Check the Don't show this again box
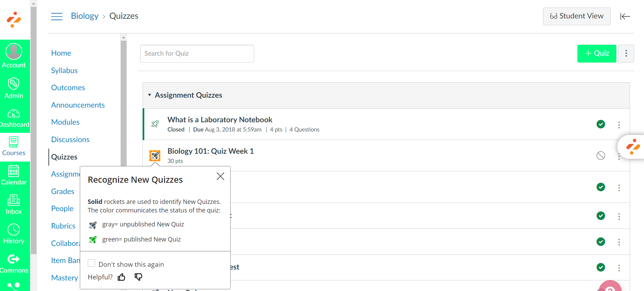The width and height of the screenshot is (644, 291). click(91, 263)
